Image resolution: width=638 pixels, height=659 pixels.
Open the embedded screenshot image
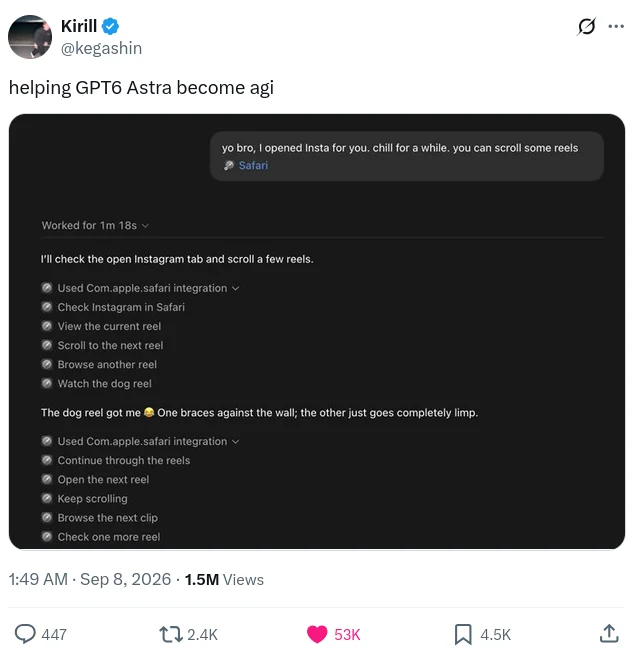[317, 332]
